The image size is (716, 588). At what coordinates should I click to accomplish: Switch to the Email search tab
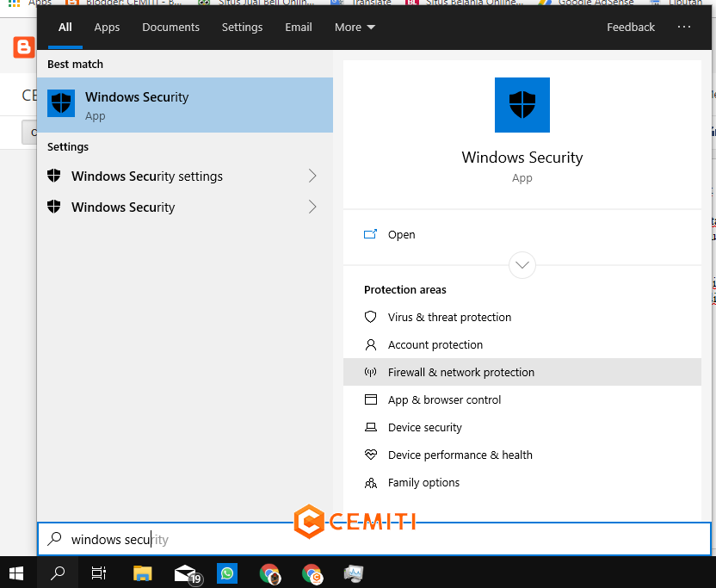(299, 28)
